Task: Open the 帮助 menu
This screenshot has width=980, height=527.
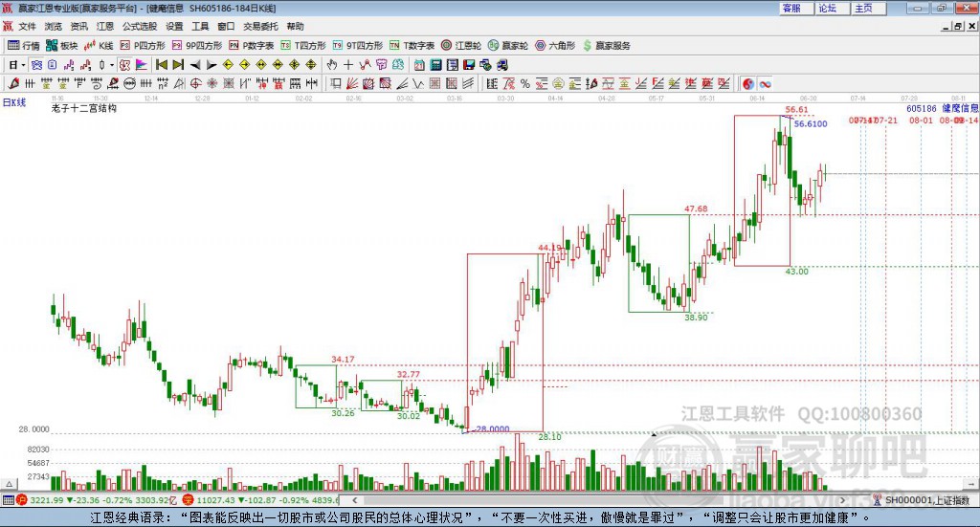Action: 295,26
